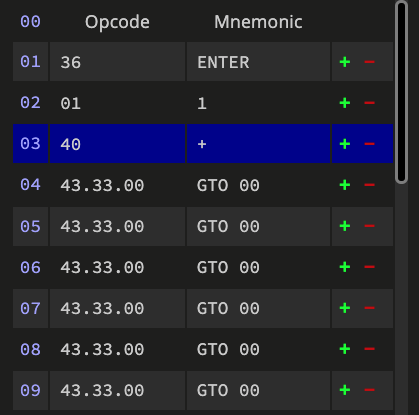The height and width of the screenshot is (415, 419).
Task: Remove line 01 ENTER with red minus
Action: point(369,62)
